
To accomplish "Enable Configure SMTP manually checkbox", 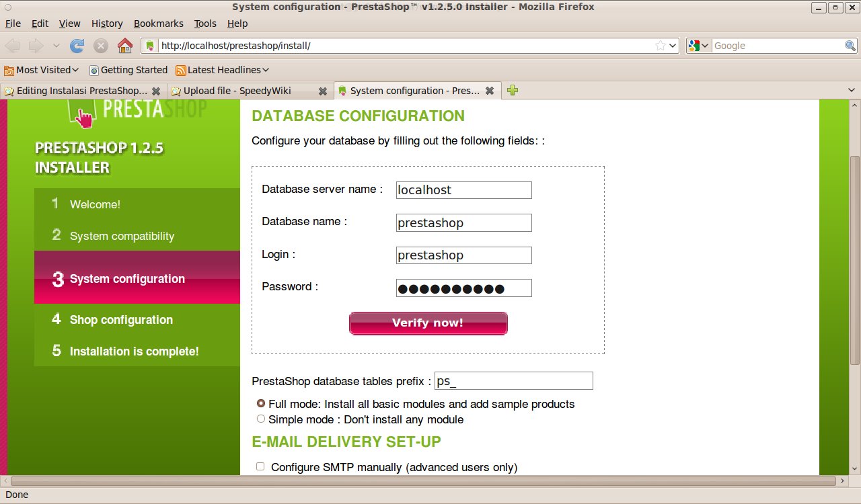I will [x=260, y=466].
